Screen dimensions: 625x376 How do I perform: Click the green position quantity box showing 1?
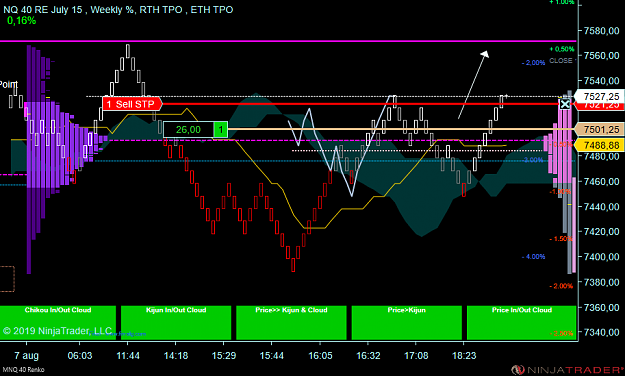tap(220, 130)
